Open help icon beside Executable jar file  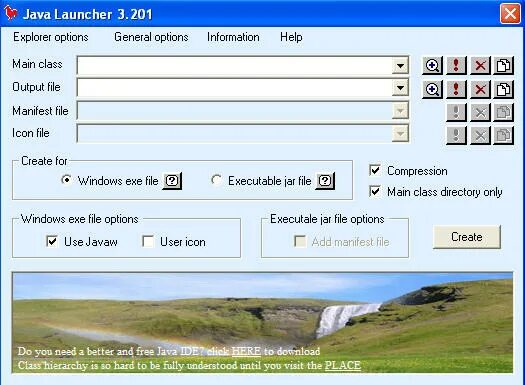pyautogui.click(x=325, y=181)
